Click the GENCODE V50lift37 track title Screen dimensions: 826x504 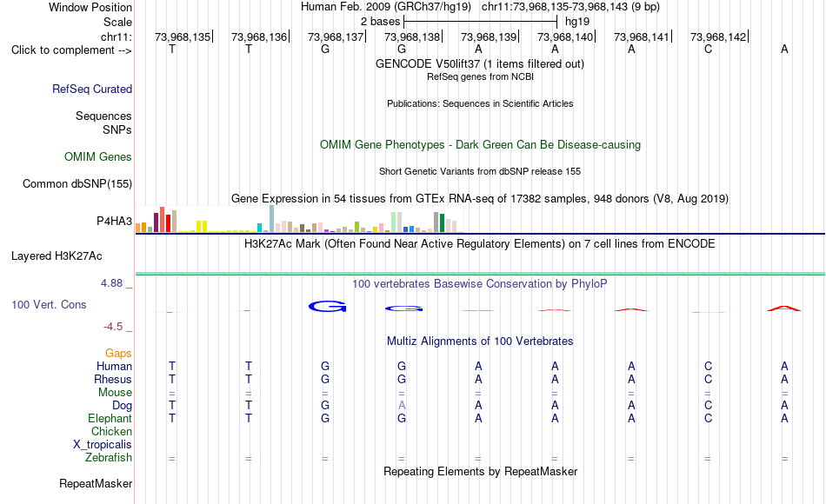click(x=480, y=63)
